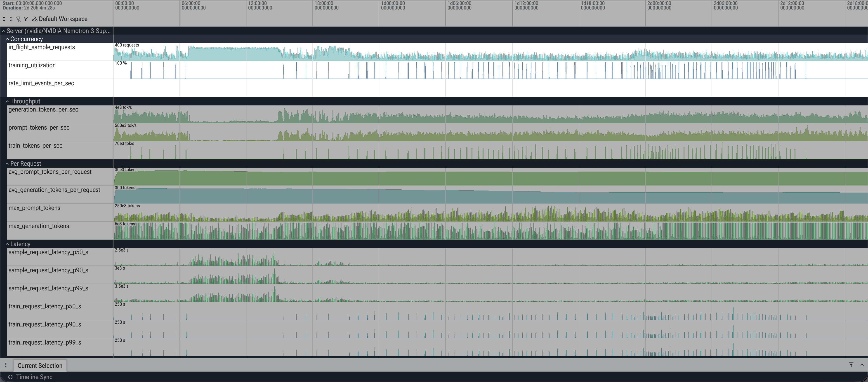Click the 2d06:00:00 time axis marker
This screenshot has width=868, height=382.
(x=725, y=5)
